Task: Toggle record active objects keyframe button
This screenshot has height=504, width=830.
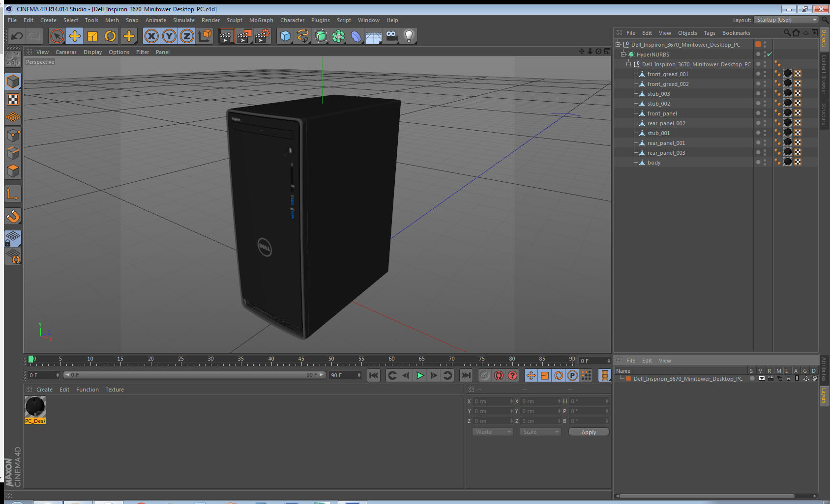Action: coord(484,375)
